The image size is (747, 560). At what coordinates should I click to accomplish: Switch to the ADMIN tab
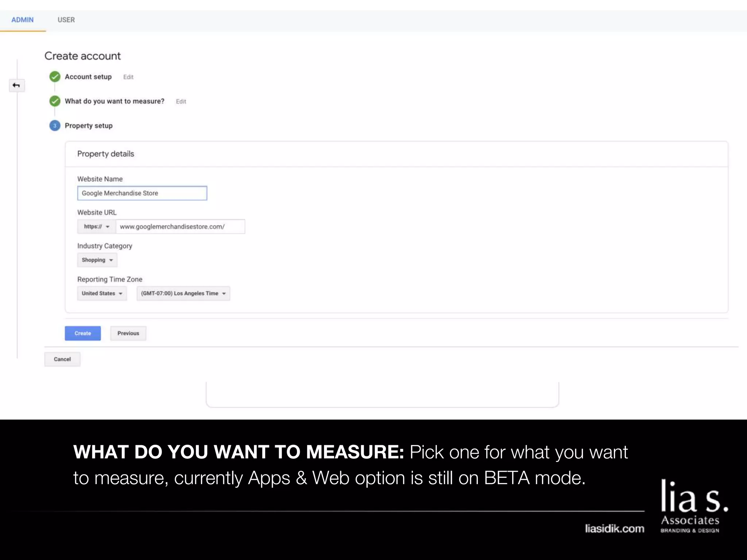point(23,20)
